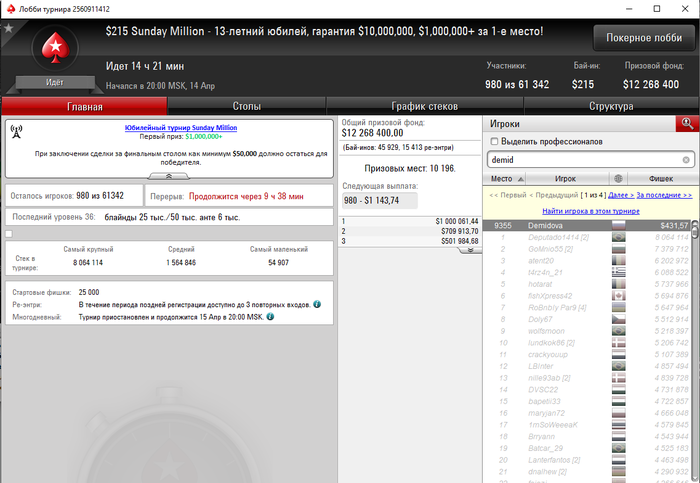Click the flag next to fishXpress42
The height and width of the screenshot is (483, 700).
[x=618, y=296]
